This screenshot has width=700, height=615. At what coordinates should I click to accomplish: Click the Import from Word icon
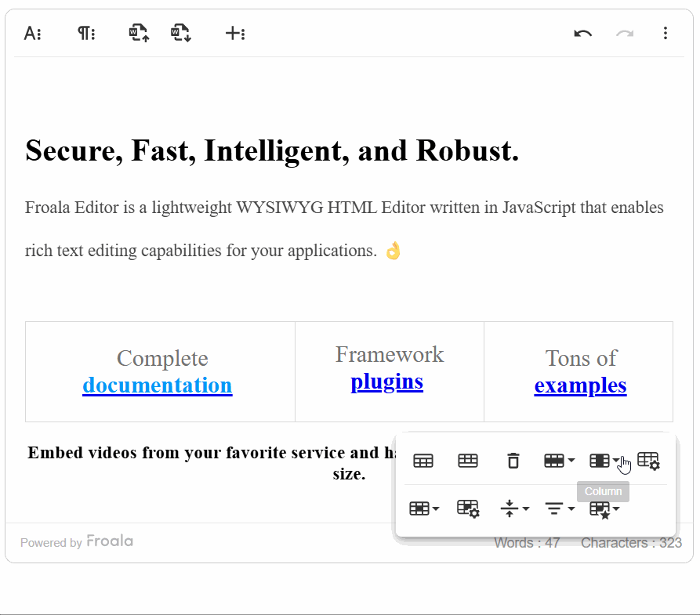pyautogui.click(x=139, y=34)
